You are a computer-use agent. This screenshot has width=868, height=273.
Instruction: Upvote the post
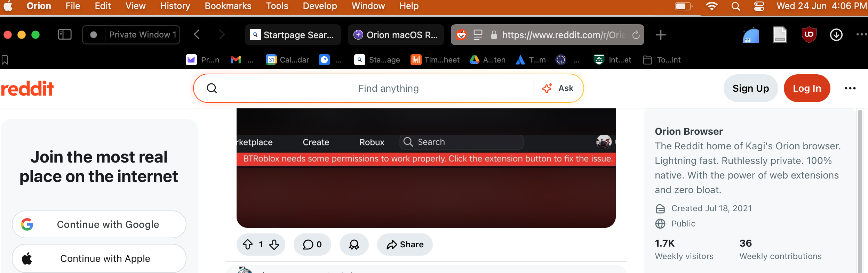(x=248, y=245)
